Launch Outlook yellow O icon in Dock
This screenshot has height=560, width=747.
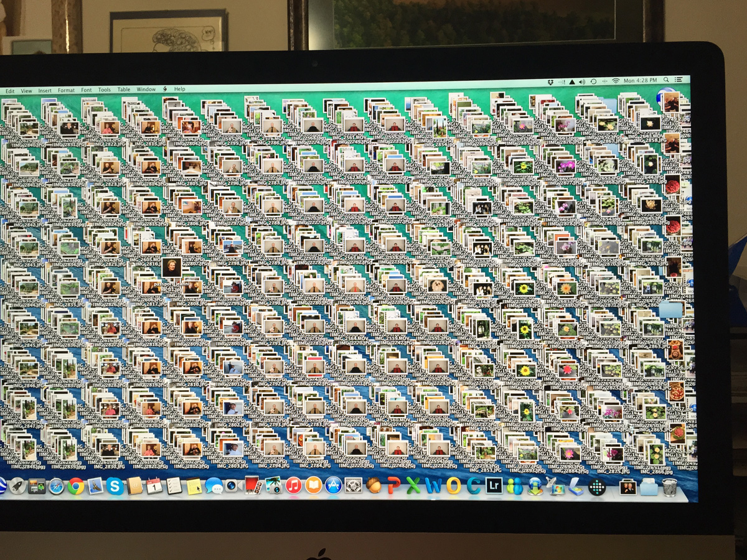tap(453, 485)
